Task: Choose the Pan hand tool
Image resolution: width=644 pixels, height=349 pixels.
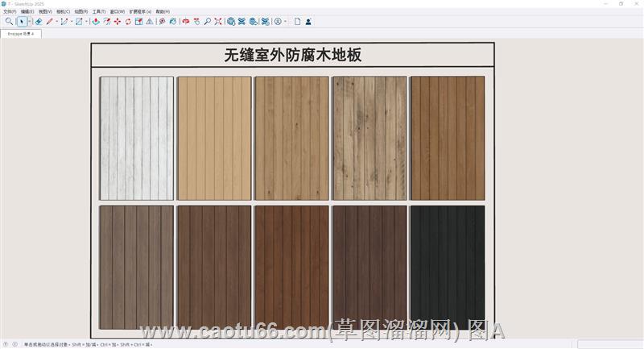Action: 196,22
